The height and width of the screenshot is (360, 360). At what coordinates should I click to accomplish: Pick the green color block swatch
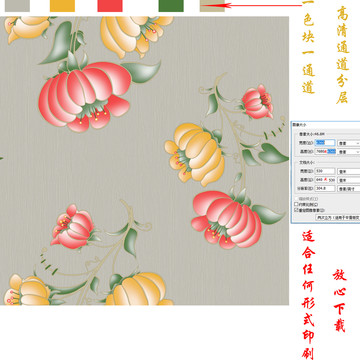(171, 6)
